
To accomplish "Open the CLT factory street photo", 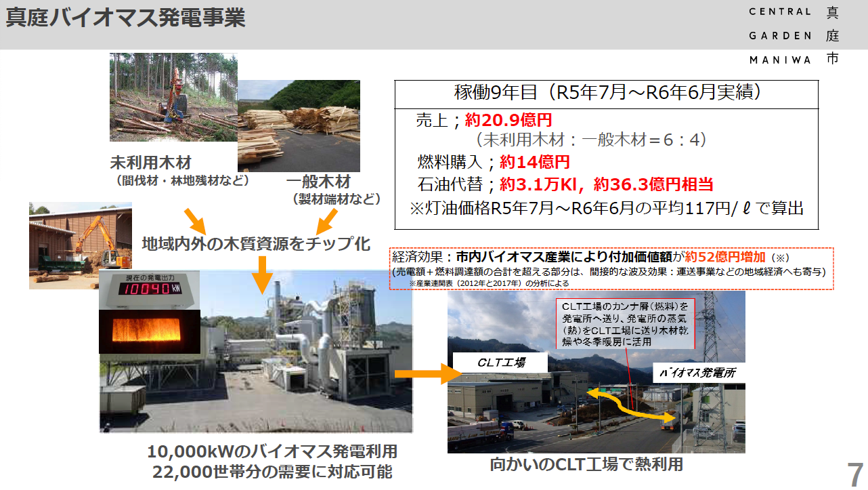I will (596, 372).
